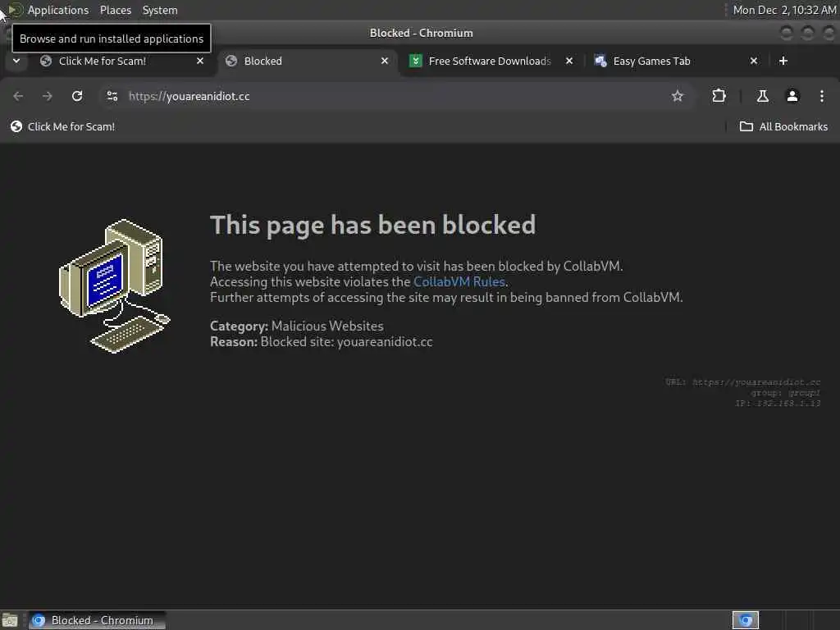Go back to the previous page
Screen dimensions: 840x630
[18, 96]
